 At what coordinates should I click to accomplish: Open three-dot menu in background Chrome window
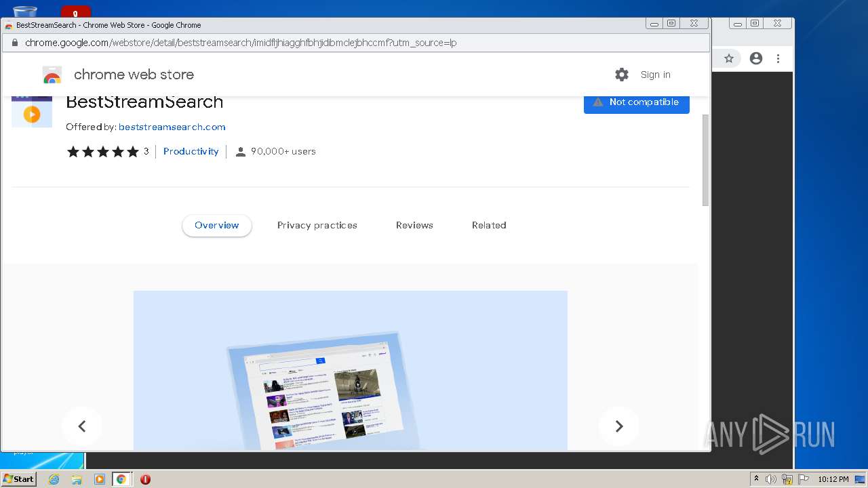[x=778, y=58]
